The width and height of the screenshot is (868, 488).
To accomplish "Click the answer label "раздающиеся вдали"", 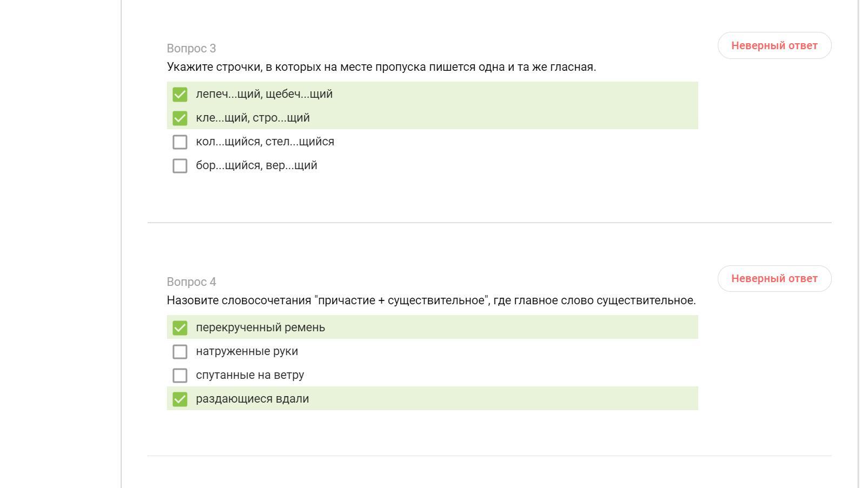I will (x=252, y=399).
